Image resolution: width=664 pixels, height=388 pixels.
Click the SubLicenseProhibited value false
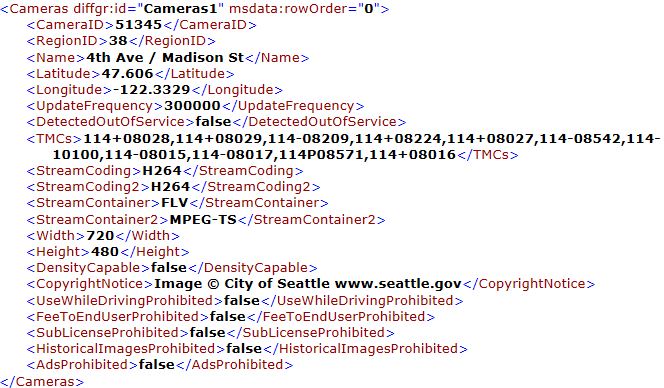pyautogui.click(x=207, y=333)
